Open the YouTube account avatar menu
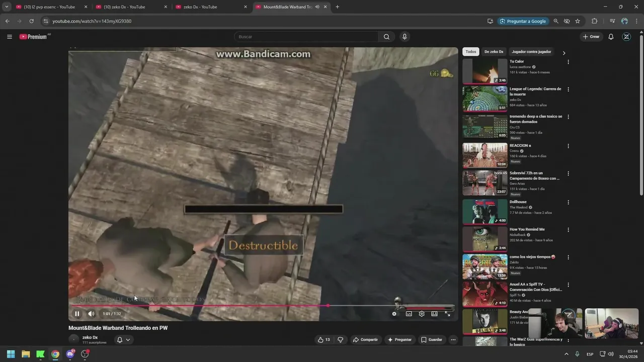 coord(626,37)
